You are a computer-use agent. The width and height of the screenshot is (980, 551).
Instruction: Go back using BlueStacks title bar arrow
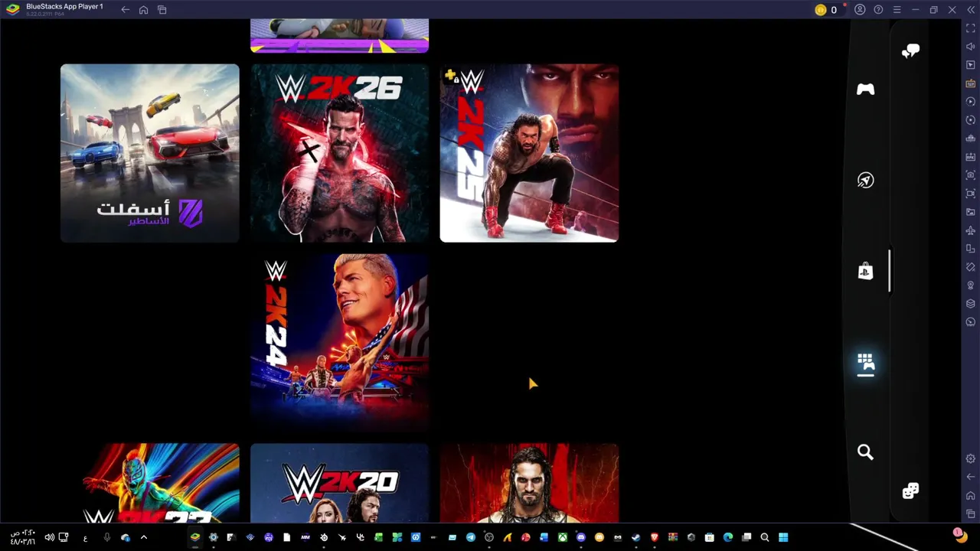(x=125, y=10)
